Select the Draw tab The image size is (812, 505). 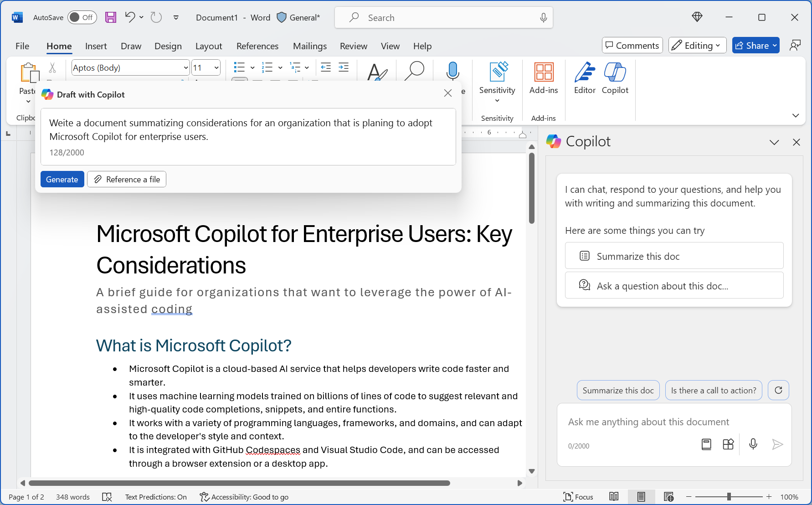[131, 46]
